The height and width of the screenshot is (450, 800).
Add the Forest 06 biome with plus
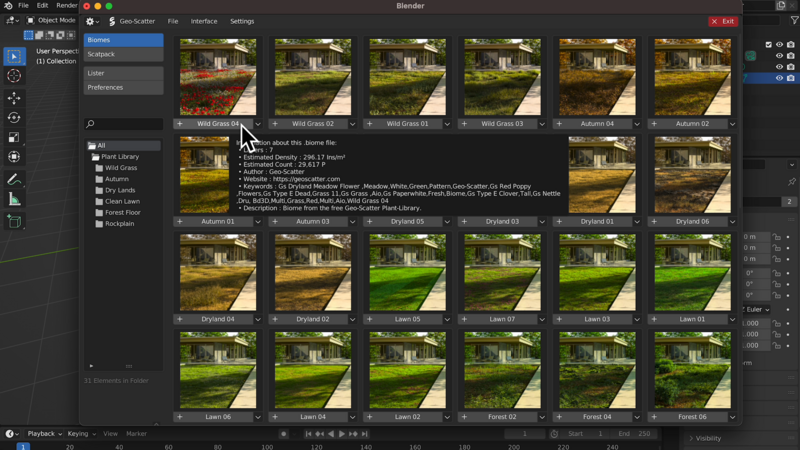[x=654, y=417]
